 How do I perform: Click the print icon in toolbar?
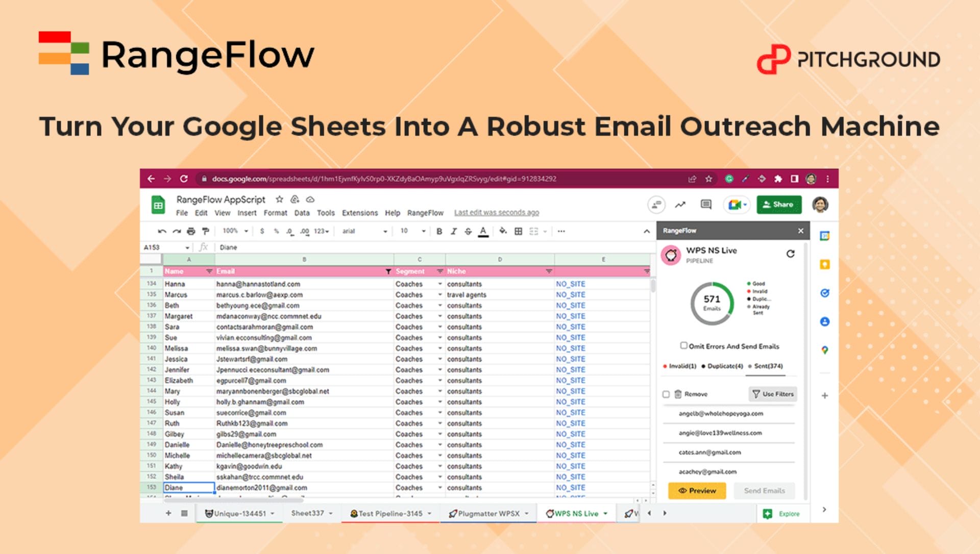191,231
